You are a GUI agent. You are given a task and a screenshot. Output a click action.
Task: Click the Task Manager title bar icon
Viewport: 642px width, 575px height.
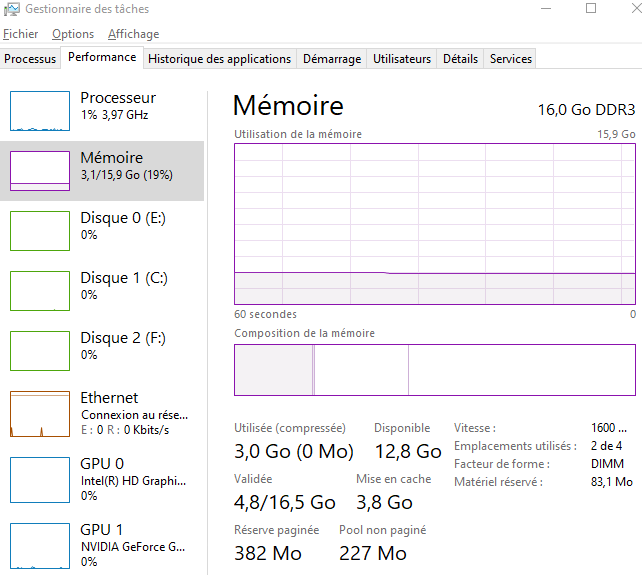pyautogui.click(x=11, y=9)
